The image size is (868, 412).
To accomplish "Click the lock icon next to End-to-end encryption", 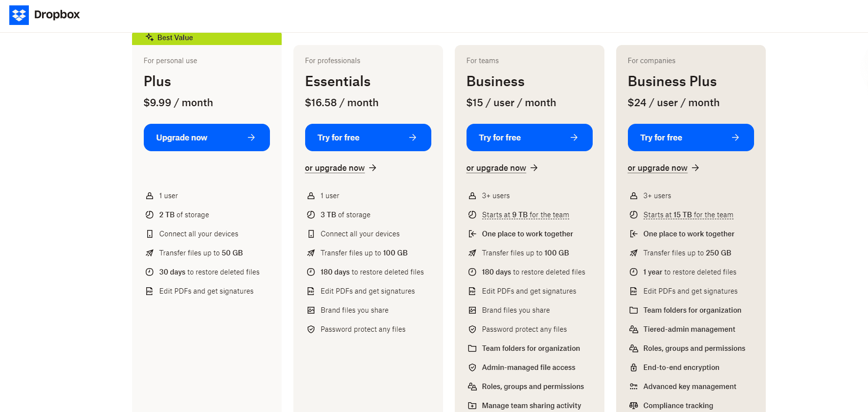I will (634, 367).
